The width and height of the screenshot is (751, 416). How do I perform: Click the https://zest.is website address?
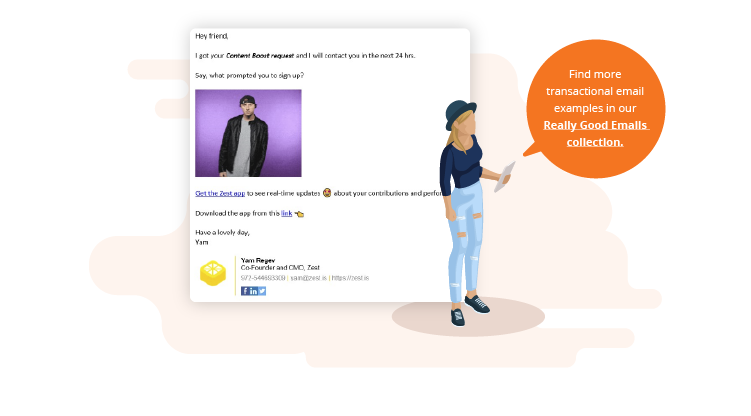(x=350, y=278)
